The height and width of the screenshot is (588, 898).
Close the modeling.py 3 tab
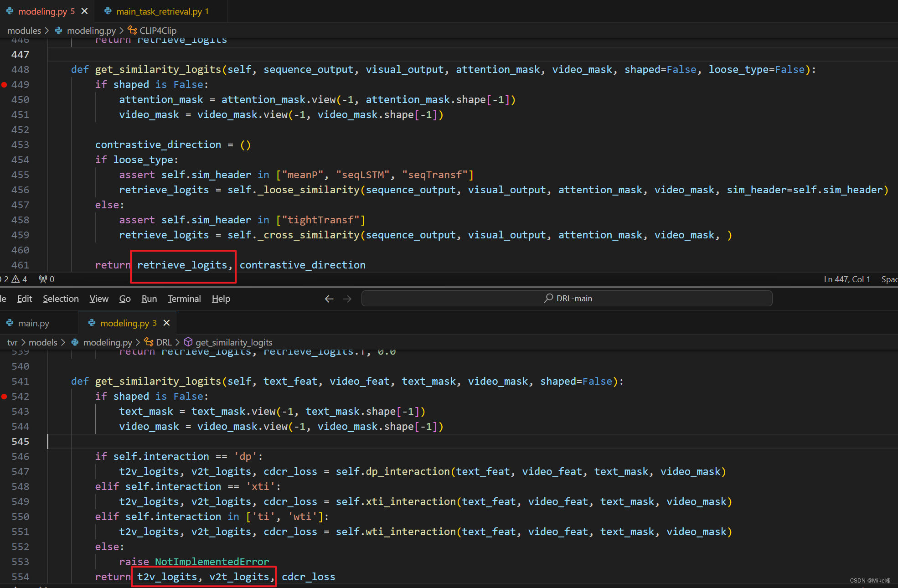pos(166,323)
